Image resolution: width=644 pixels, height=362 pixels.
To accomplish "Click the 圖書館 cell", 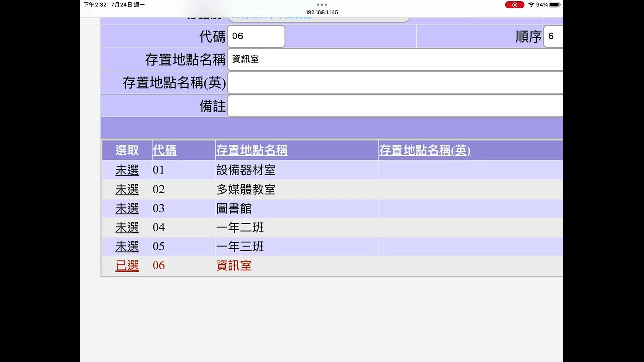I will click(x=234, y=209).
